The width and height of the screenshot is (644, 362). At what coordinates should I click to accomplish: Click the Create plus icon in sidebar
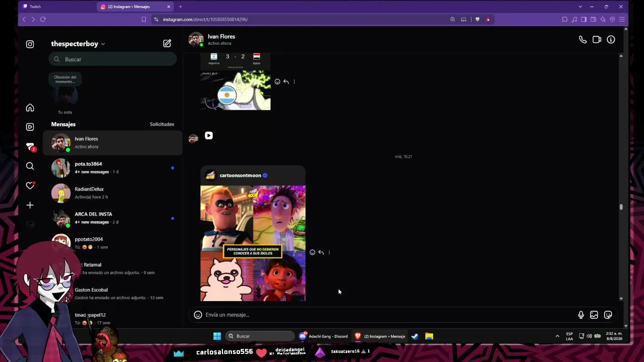point(30,205)
